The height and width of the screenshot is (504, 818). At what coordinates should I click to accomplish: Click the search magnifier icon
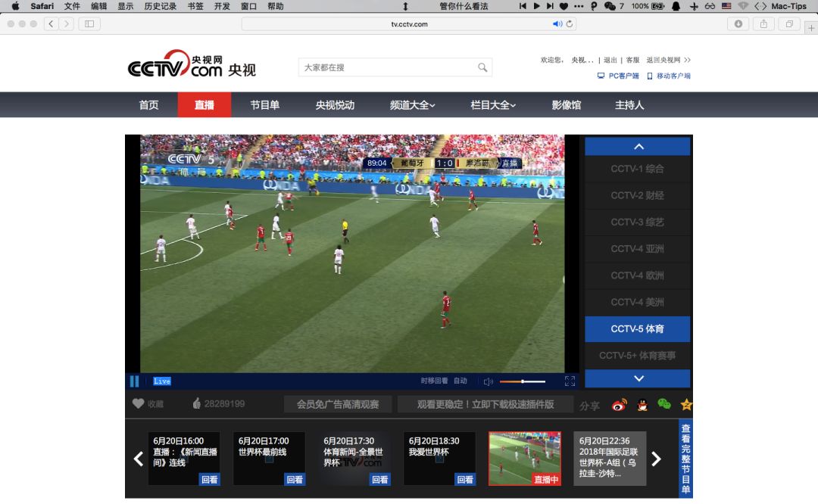[x=482, y=67]
